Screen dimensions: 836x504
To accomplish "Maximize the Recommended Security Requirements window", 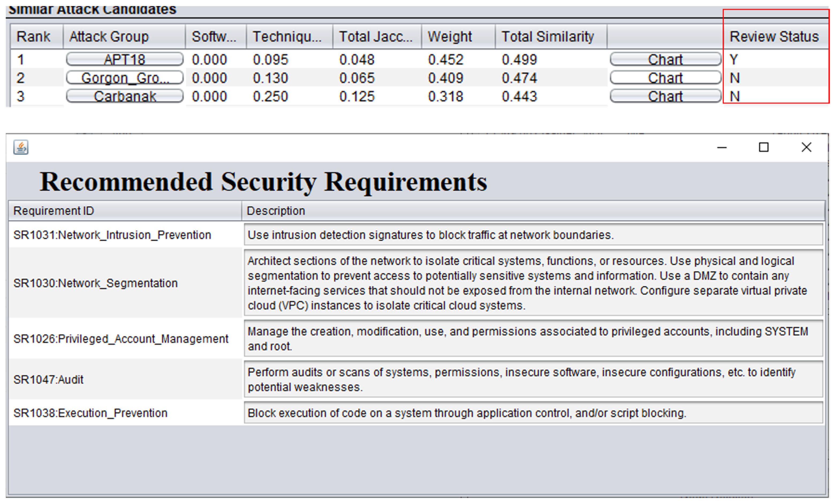I will click(763, 148).
